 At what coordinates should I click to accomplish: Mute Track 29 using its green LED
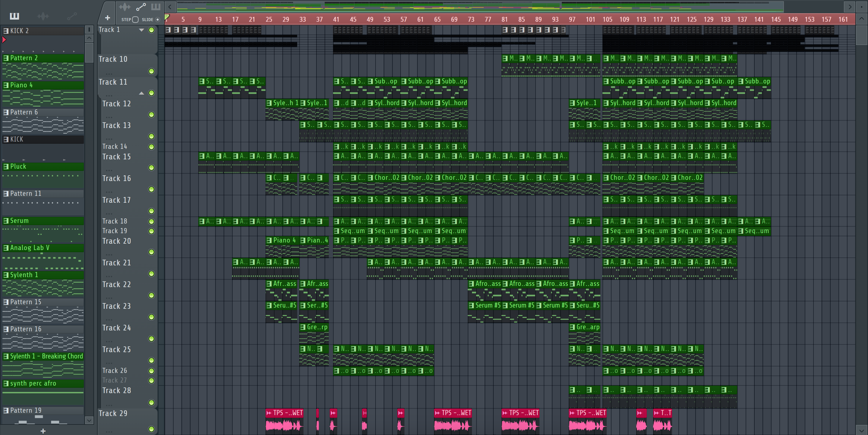(152, 429)
